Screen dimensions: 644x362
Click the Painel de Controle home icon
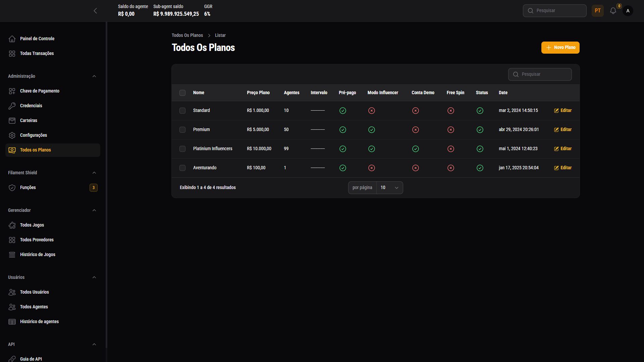(12, 39)
